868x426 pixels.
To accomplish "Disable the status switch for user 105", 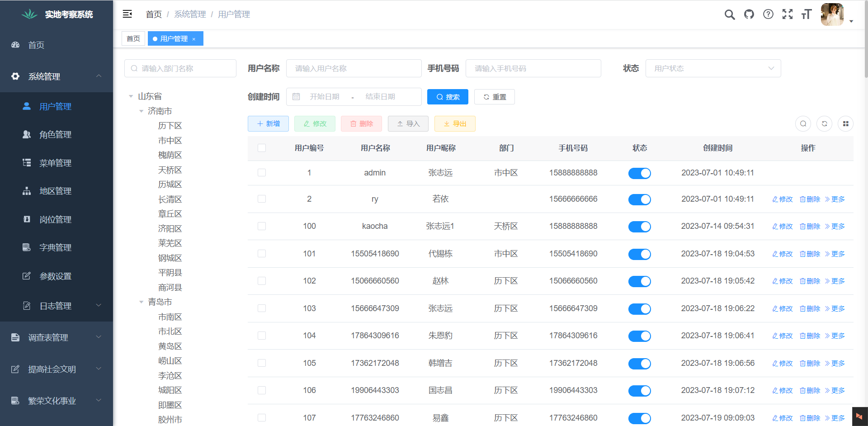I will [x=640, y=364].
